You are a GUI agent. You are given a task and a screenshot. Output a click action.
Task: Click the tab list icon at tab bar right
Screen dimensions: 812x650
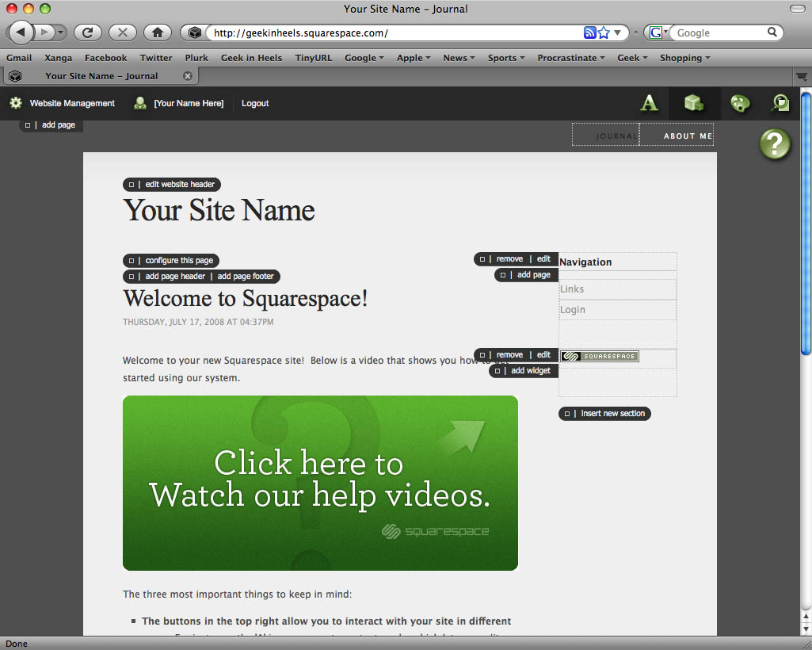(x=802, y=77)
